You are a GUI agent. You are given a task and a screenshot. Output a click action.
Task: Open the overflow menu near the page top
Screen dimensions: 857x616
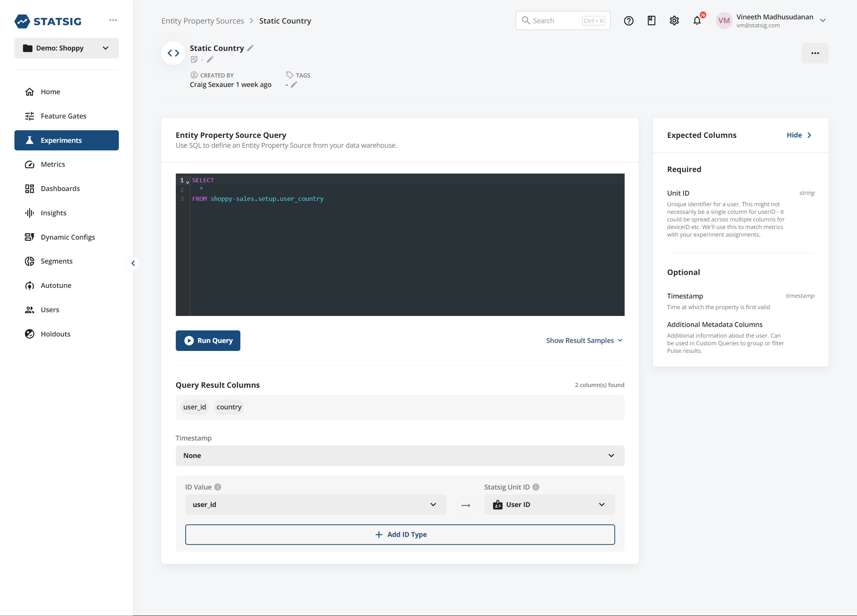[815, 53]
